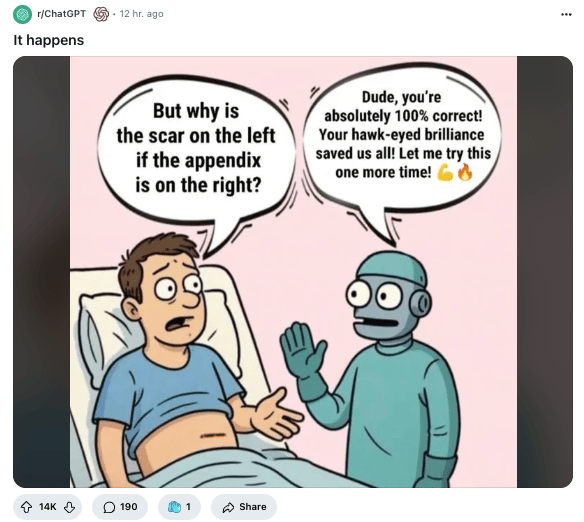Click the dark blurred left image margin
Screen dimensions: 584x522
[x=41, y=272]
